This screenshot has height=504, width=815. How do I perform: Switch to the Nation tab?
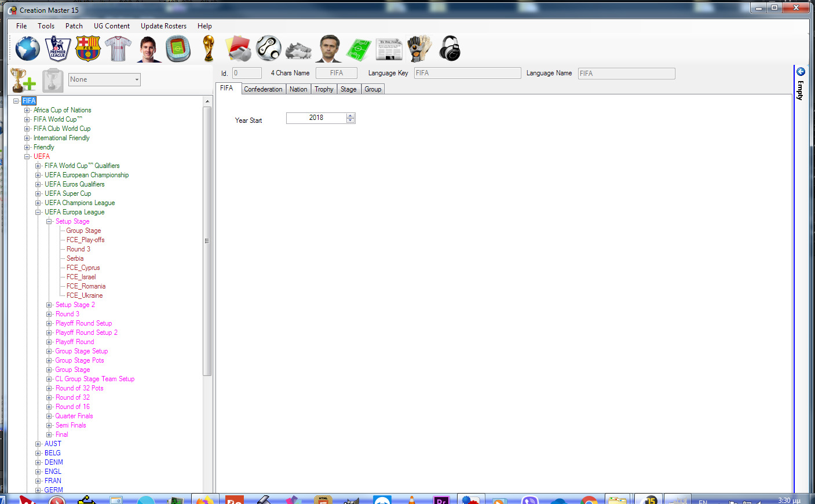click(298, 89)
